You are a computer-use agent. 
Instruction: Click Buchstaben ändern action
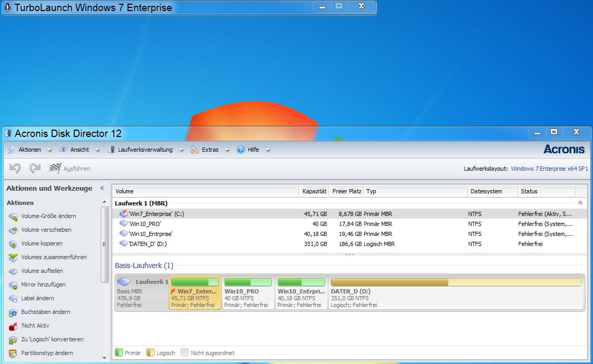coord(45,312)
